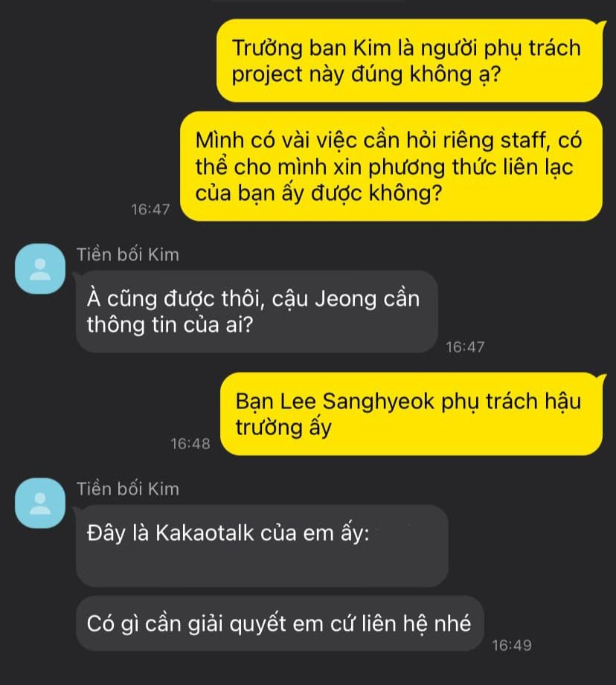Screen dimensions: 616x685
Task: Tap the gray bubble 'Có gì cần giải quyết'
Action: point(280,623)
